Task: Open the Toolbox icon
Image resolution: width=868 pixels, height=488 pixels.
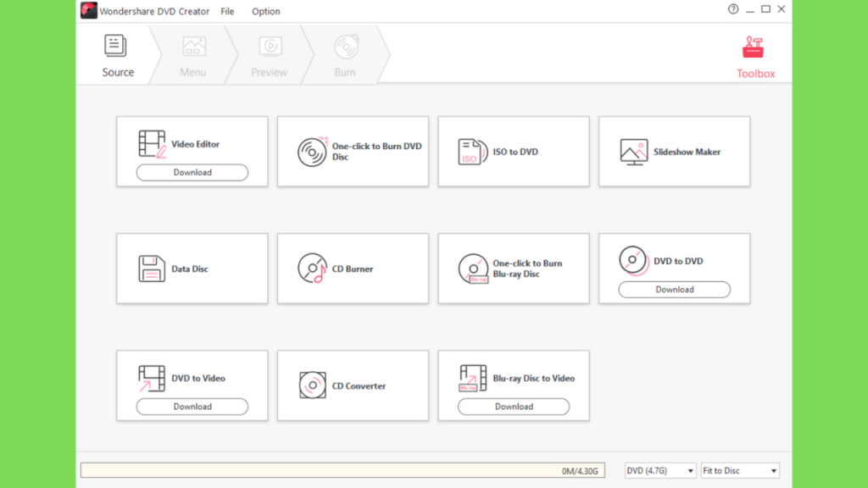Action: [x=754, y=47]
